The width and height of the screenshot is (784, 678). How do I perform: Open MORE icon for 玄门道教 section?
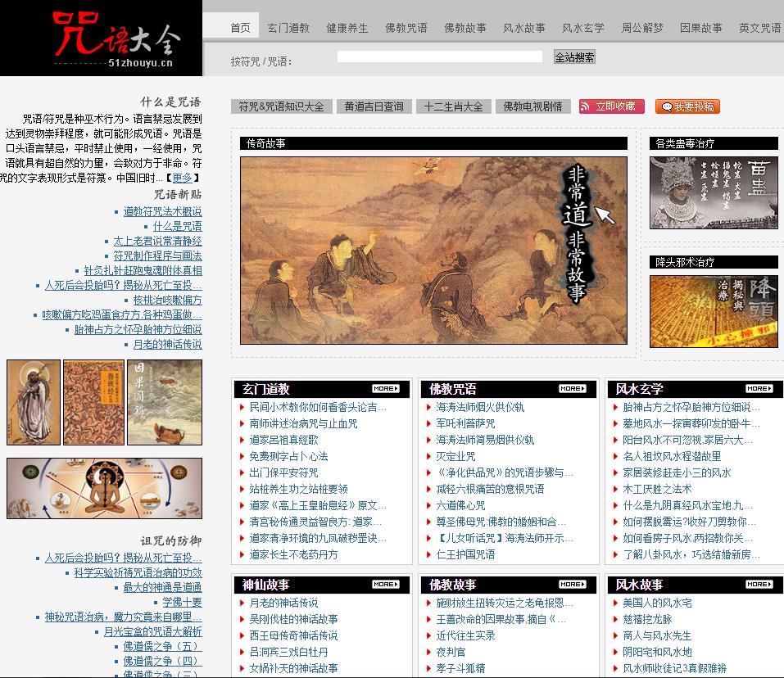click(x=386, y=389)
